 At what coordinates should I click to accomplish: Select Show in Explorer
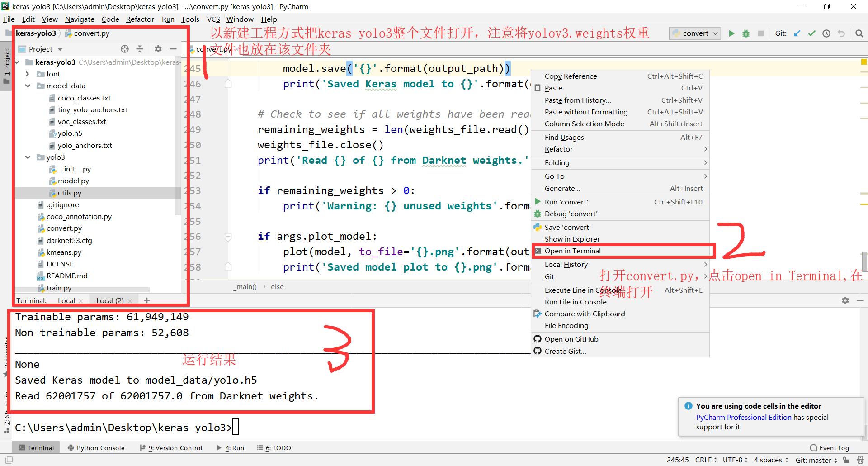620,239
